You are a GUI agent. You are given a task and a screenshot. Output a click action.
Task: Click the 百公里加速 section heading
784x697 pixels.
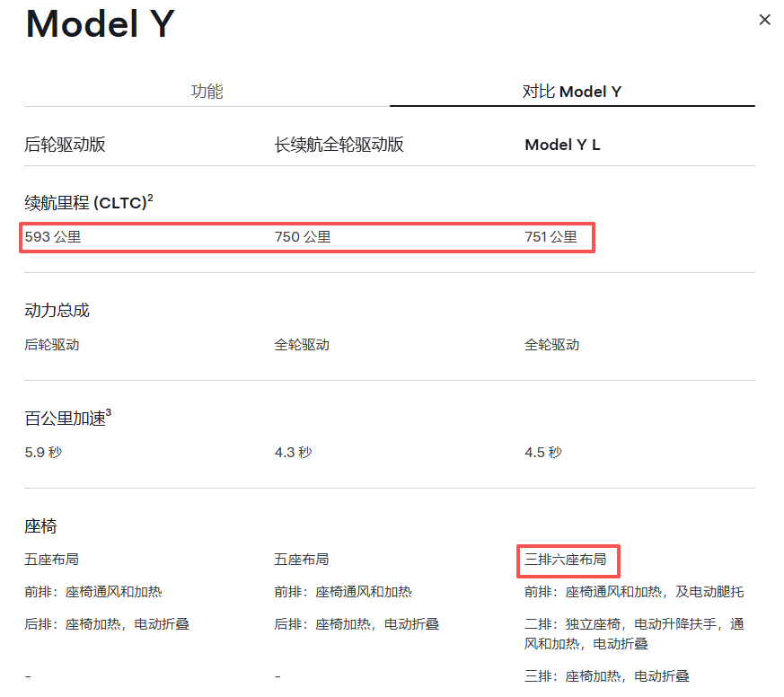[68, 418]
